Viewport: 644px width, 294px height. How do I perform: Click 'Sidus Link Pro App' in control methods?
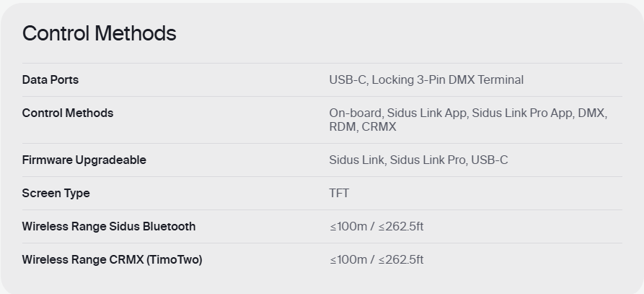click(523, 113)
